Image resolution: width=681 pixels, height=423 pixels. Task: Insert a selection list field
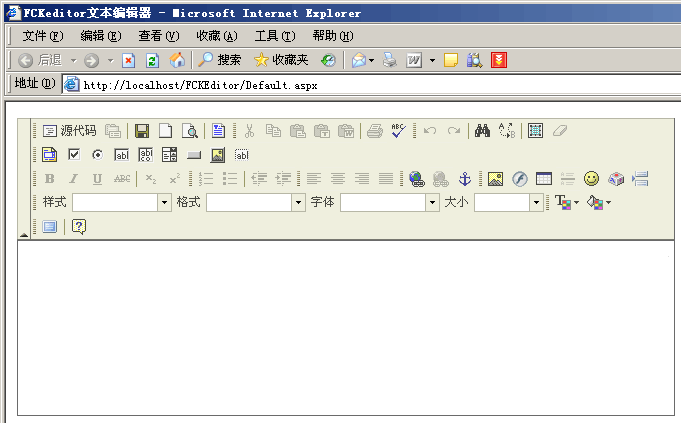tap(169, 155)
